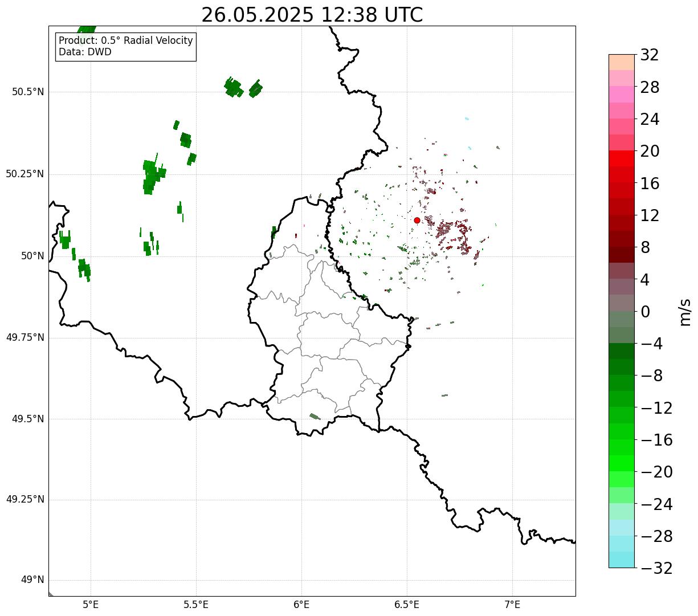Click the colorbar value −8
Viewport: 698px width, 616px height.
click(651, 376)
